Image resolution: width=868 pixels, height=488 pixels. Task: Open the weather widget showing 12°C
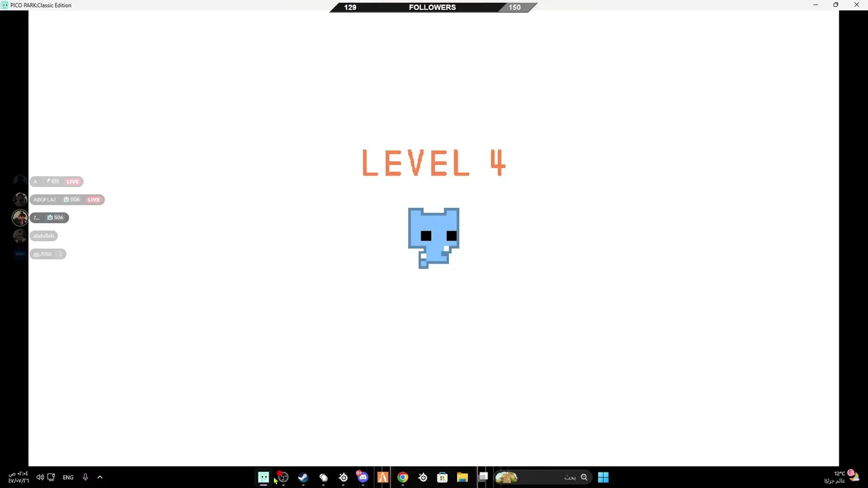click(842, 477)
